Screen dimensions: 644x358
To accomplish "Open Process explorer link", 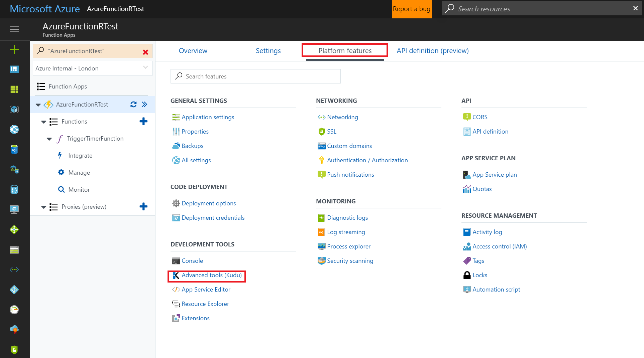I will pos(349,246).
